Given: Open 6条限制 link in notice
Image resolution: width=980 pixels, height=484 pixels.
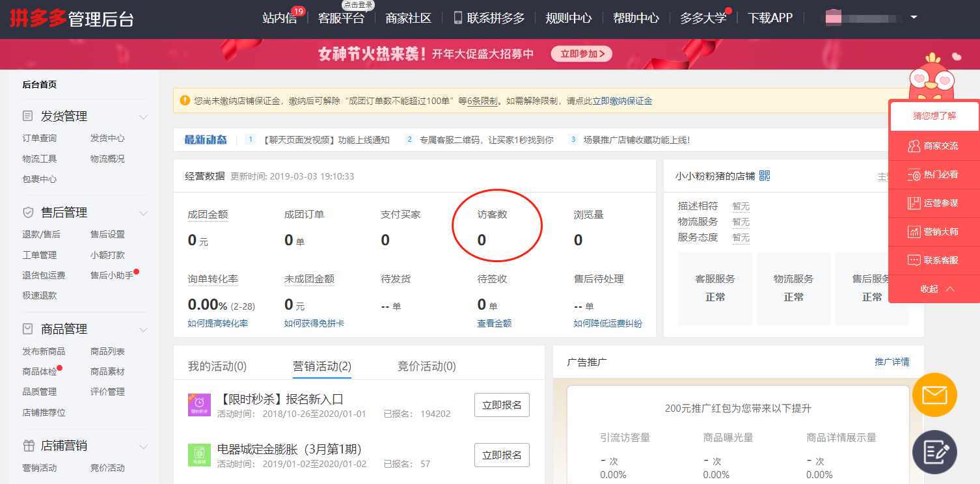Looking at the screenshot, I should pyautogui.click(x=482, y=101).
